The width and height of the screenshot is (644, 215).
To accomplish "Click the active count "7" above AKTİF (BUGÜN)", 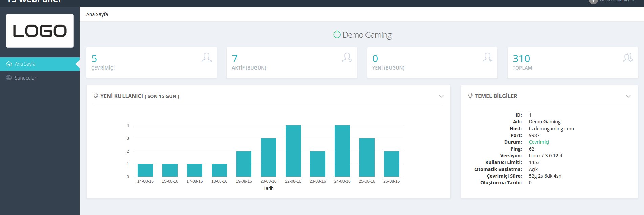I will [235, 59].
